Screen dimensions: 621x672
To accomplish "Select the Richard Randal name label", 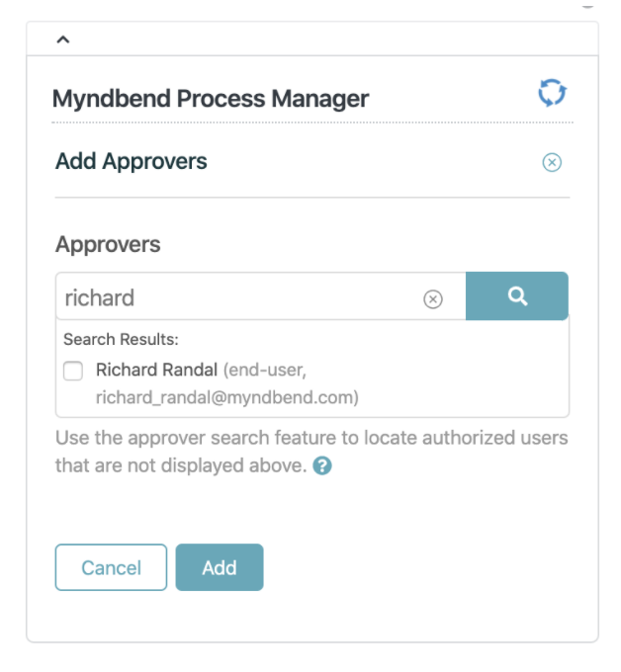I will 156,370.
